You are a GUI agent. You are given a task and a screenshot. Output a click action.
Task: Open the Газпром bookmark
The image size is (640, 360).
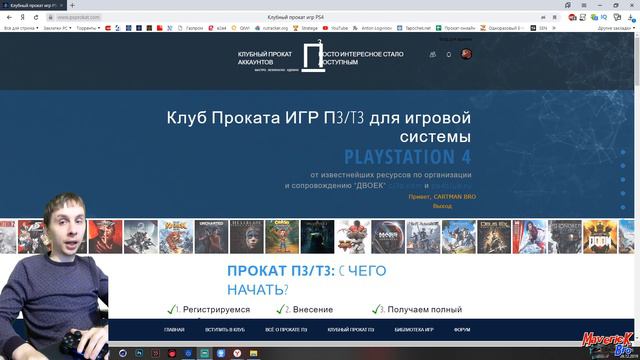pyautogui.click(x=191, y=28)
